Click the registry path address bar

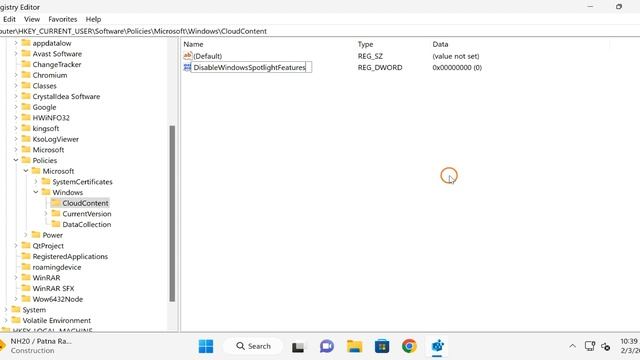[x=320, y=31]
